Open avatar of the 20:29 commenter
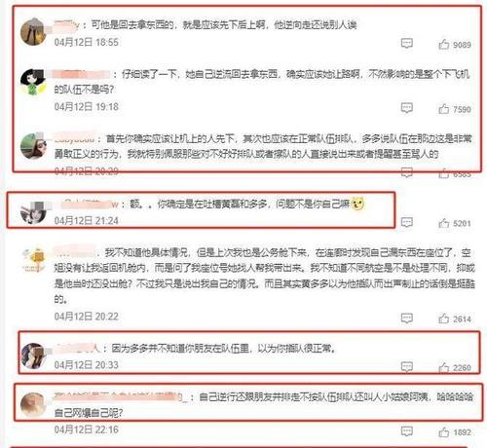 pos(33,146)
